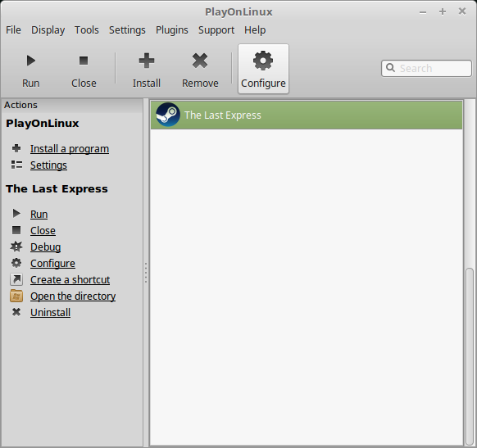
Task: Click the magnifier icon in search box
Action: (390, 67)
